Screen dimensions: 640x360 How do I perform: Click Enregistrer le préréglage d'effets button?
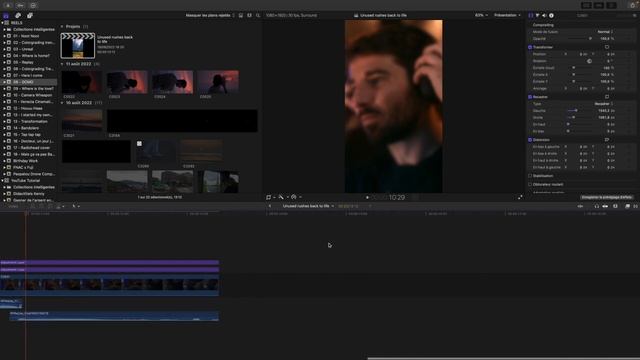point(607,197)
